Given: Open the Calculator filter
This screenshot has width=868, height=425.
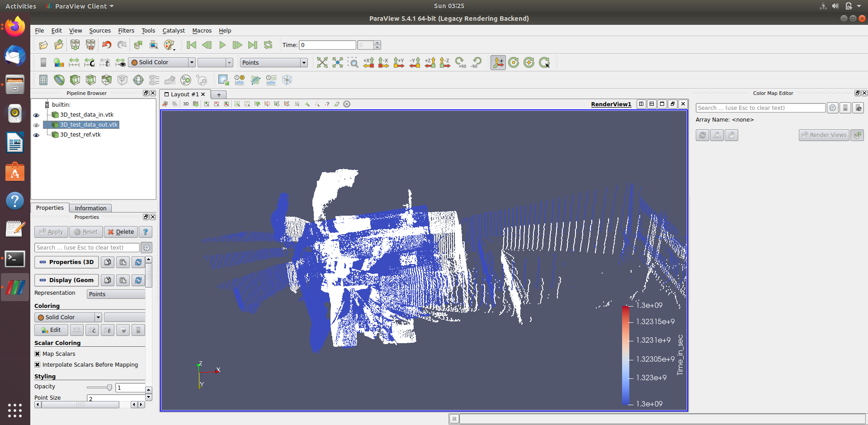Looking at the screenshot, I should (43, 80).
